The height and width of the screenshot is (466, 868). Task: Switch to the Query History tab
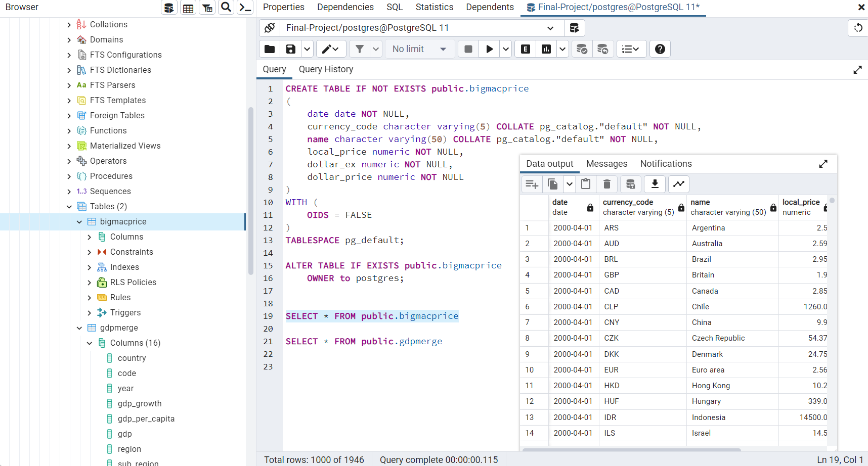coord(326,69)
